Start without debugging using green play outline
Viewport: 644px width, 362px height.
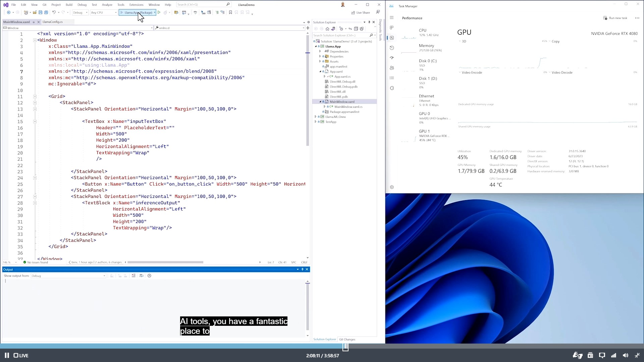159,12
